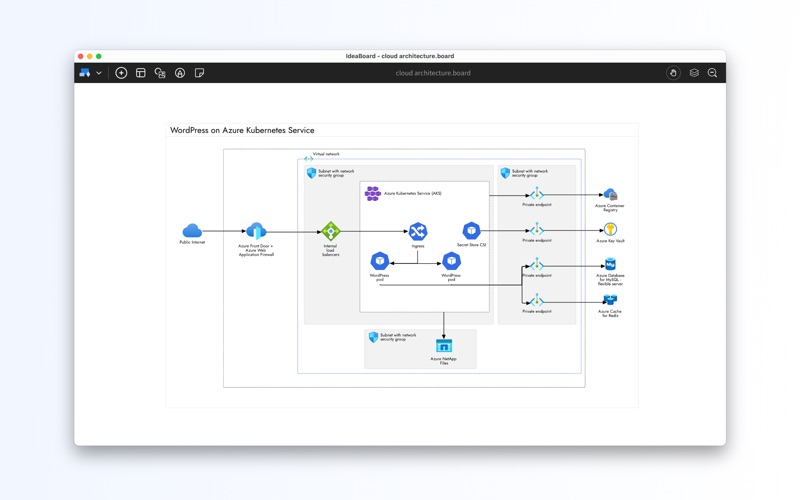
Task: Expand the dropdown chevron beside the library icon
Action: click(99, 73)
